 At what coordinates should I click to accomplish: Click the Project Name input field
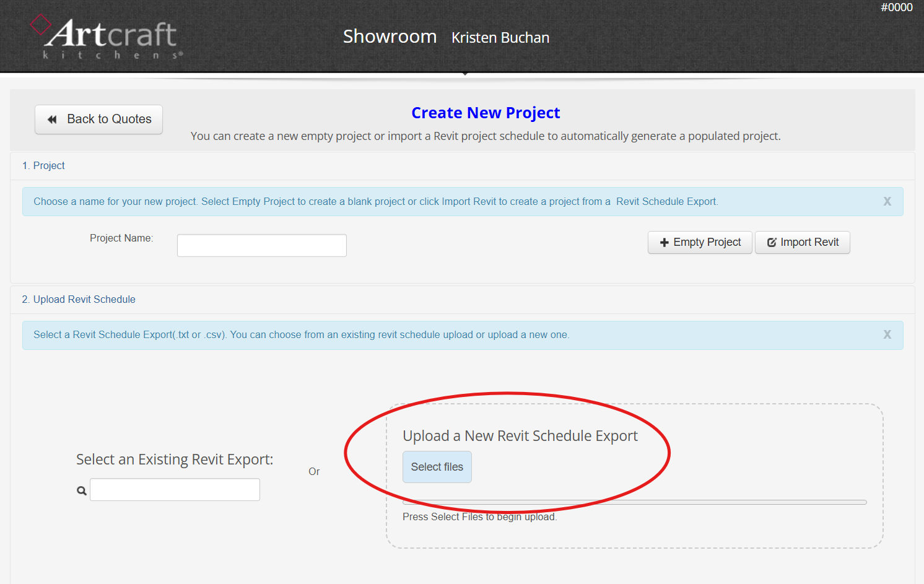tap(262, 245)
